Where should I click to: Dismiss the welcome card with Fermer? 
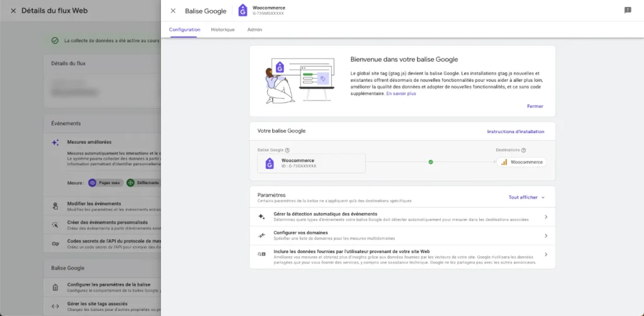pos(535,106)
